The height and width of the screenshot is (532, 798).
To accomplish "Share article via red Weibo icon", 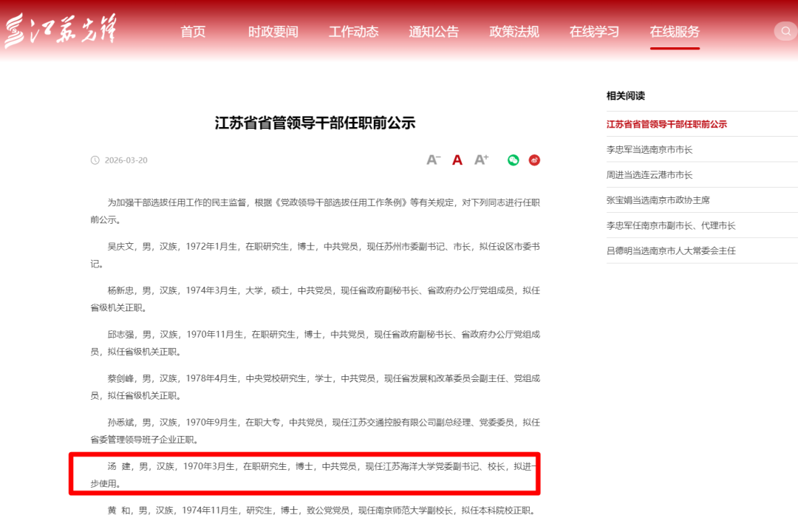I will coord(534,160).
